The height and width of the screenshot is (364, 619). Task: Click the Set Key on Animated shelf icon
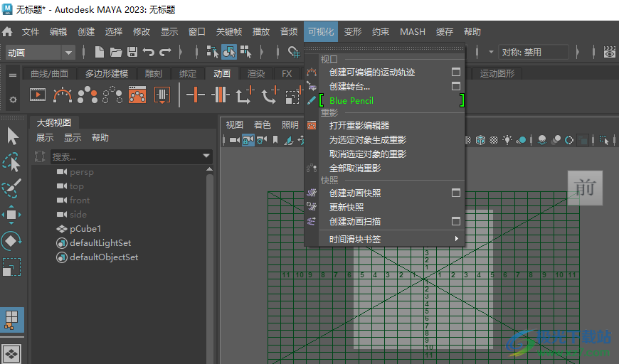pyautogui.click(x=220, y=95)
